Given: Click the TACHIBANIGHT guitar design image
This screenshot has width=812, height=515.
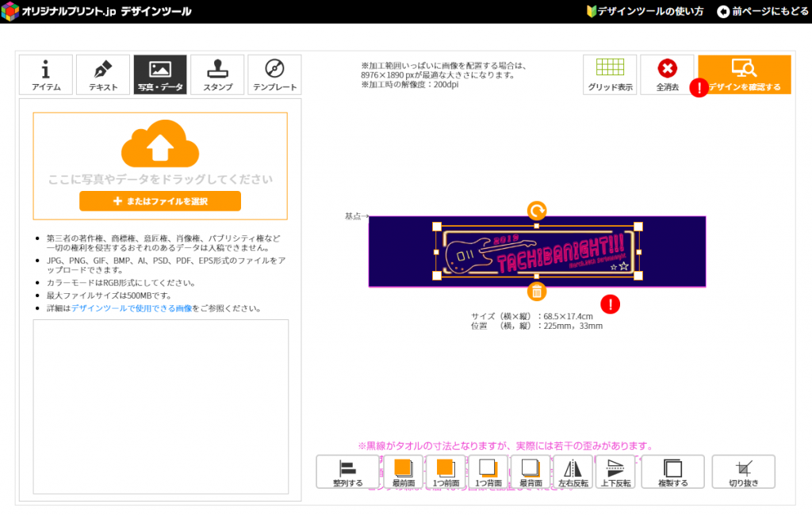Looking at the screenshot, I should [537, 251].
